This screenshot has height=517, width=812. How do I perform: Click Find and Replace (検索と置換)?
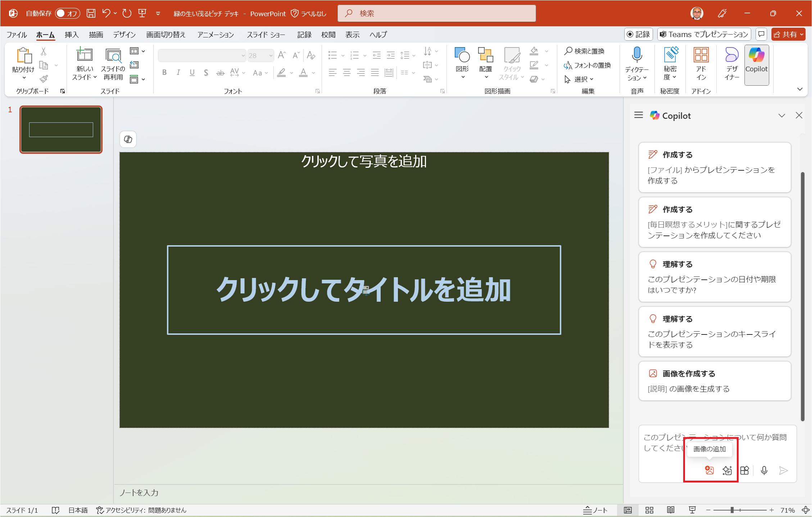[x=585, y=51]
